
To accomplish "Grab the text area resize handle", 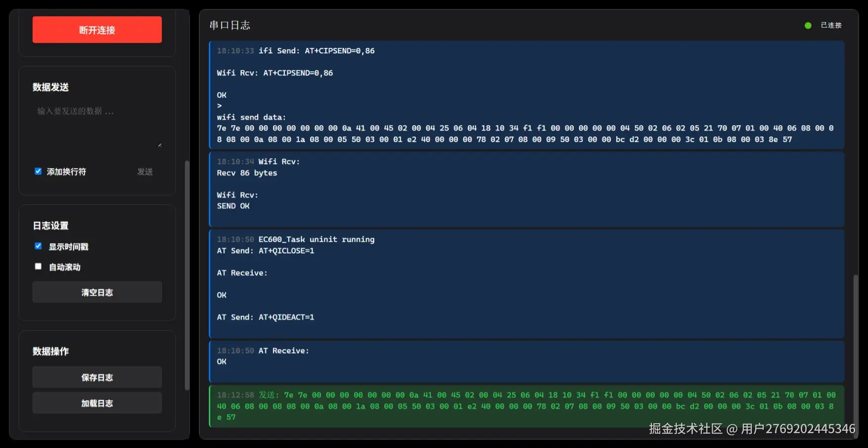I will click(159, 145).
